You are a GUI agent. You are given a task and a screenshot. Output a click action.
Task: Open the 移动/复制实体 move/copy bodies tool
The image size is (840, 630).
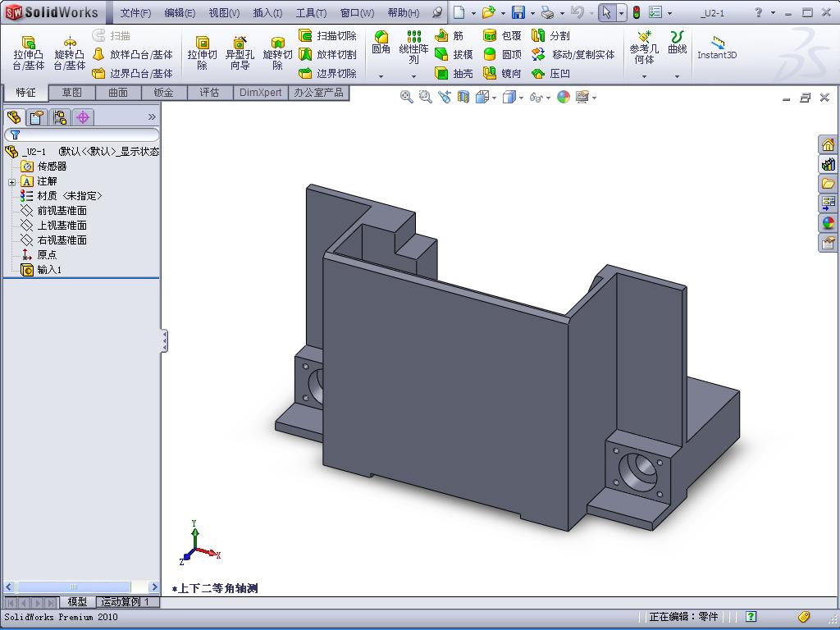tap(573, 54)
